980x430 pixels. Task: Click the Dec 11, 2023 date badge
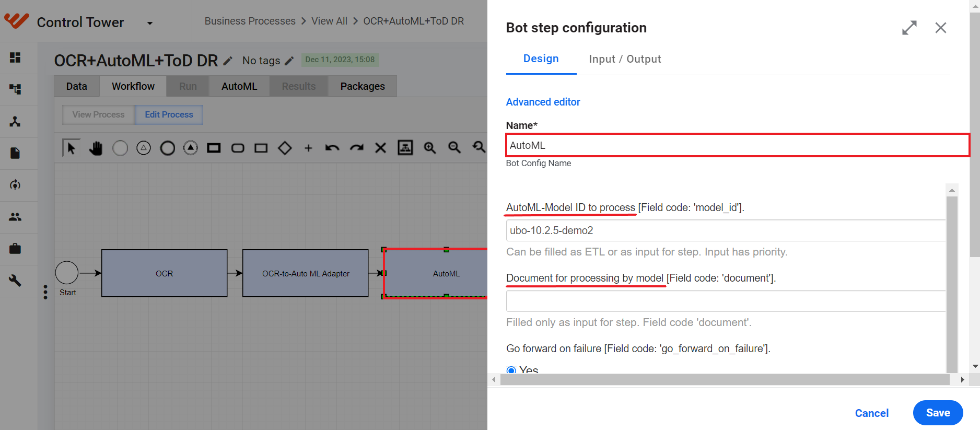coord(340,60)
